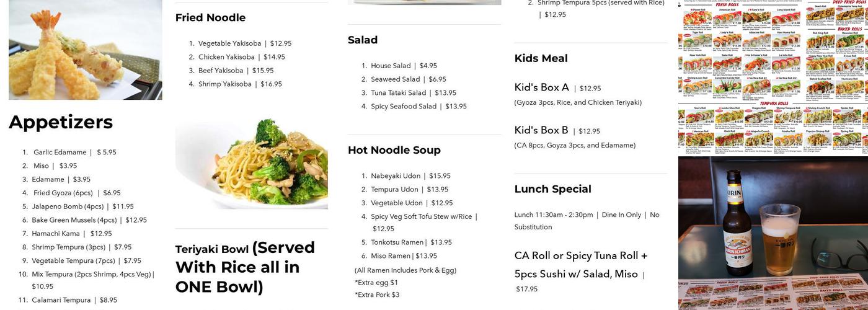The width and height of the screenshot is (868, 310).
Task: Open the sushi rolls menu image
Action: pyautogui.click(x=773, y=77)
